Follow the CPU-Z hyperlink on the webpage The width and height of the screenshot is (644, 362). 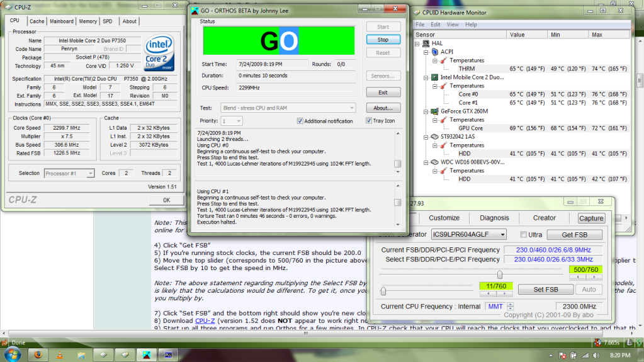click(x=205, y=320)
